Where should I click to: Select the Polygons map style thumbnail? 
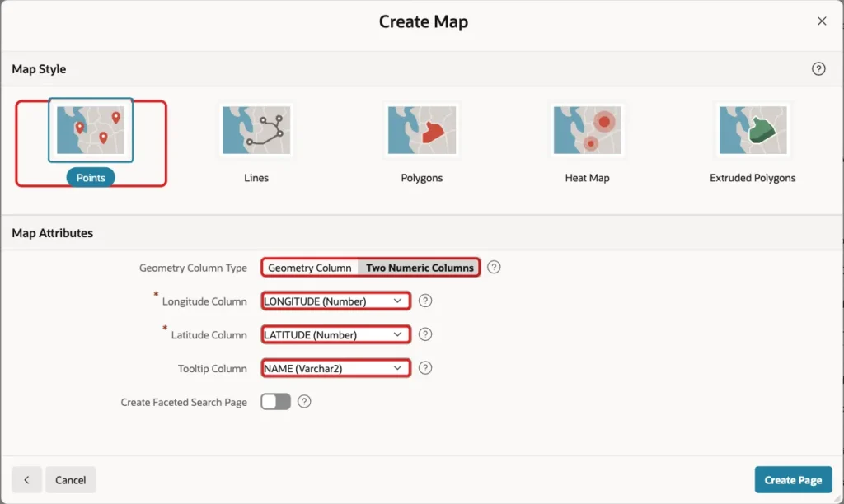[x=422, y=130]
